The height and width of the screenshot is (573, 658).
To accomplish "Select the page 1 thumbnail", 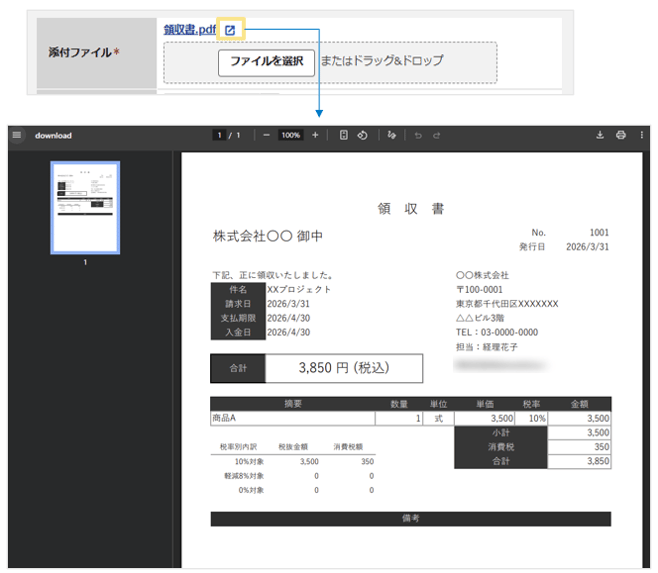I will [x=85, y=208].
